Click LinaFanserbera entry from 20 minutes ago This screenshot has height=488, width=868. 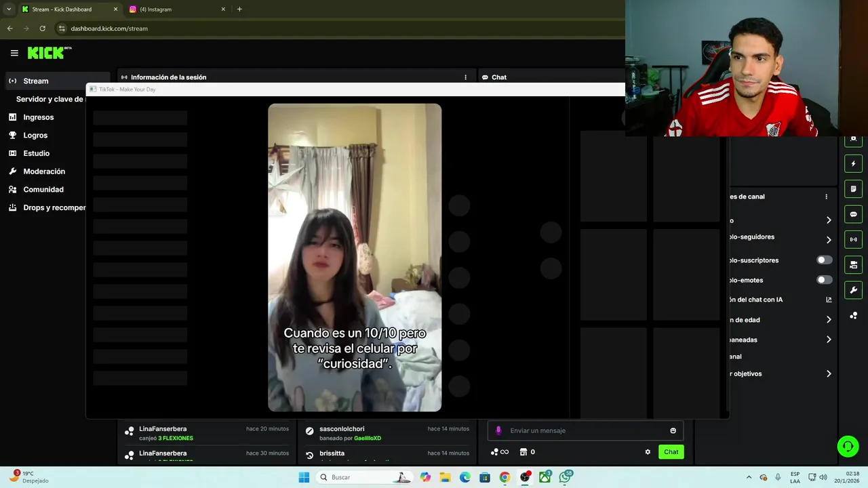pos(207,433)
